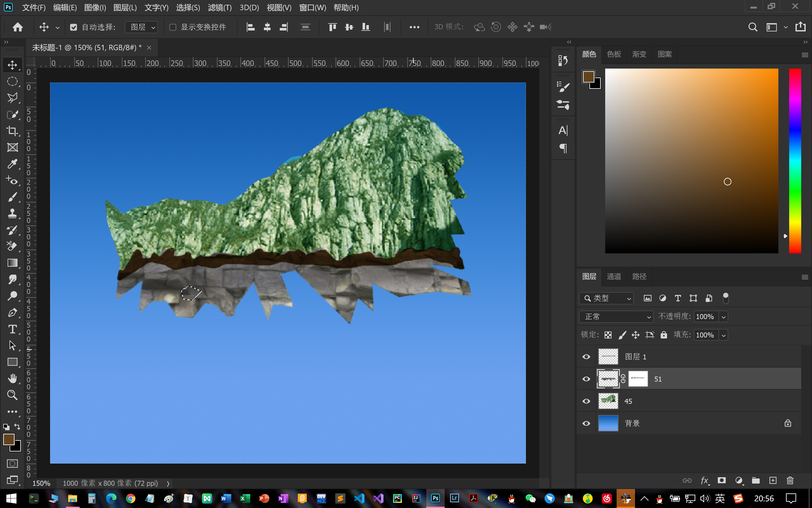Open the 图像(I) menu
The image size is (812, 508).
pos(95,7)
